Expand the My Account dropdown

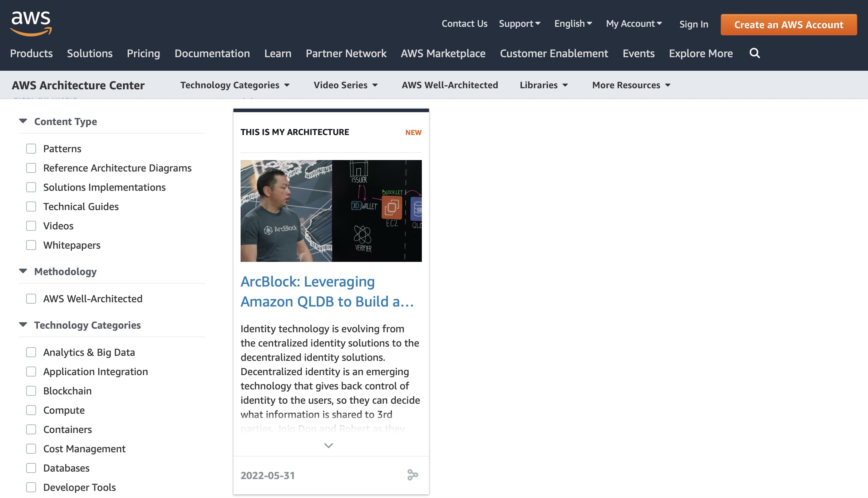point(634,24)
